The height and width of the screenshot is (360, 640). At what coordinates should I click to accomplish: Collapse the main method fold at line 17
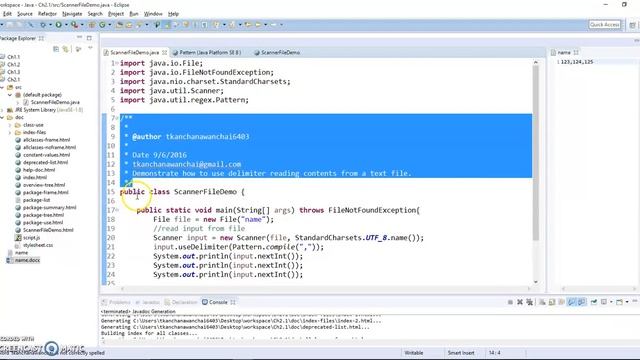tap(117, 210)
